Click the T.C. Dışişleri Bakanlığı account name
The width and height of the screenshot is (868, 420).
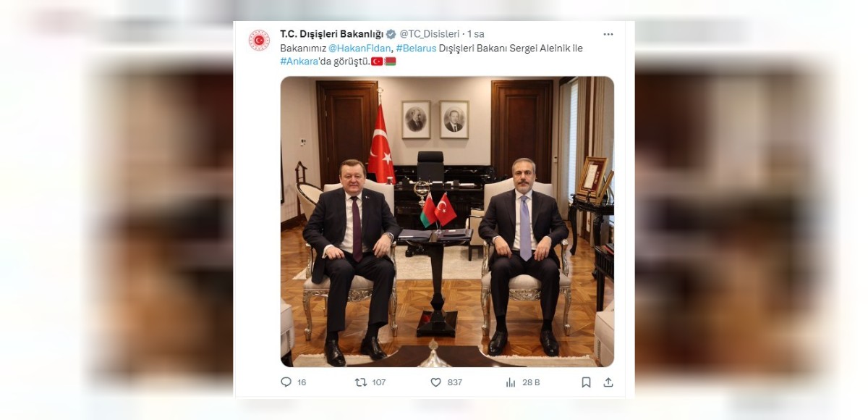(x=332, y=34)
